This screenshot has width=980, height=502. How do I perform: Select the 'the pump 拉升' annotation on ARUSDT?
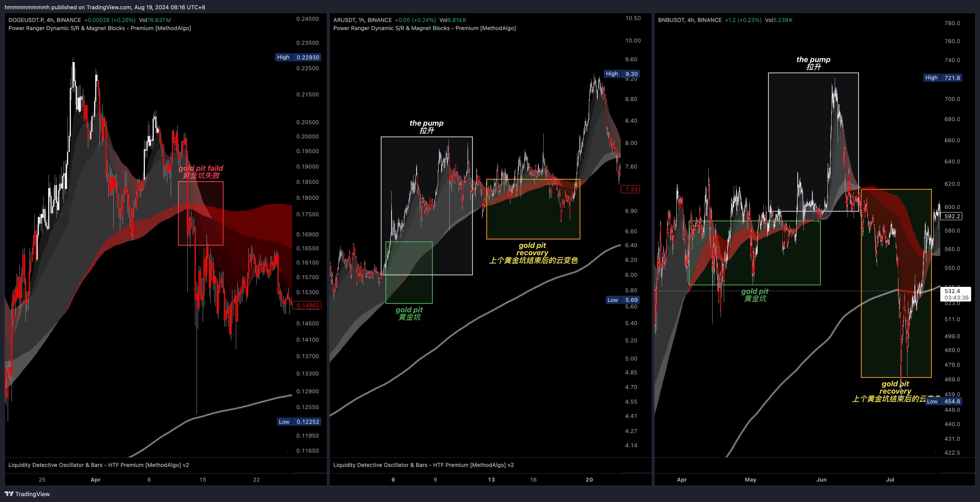tap(426, 127)
